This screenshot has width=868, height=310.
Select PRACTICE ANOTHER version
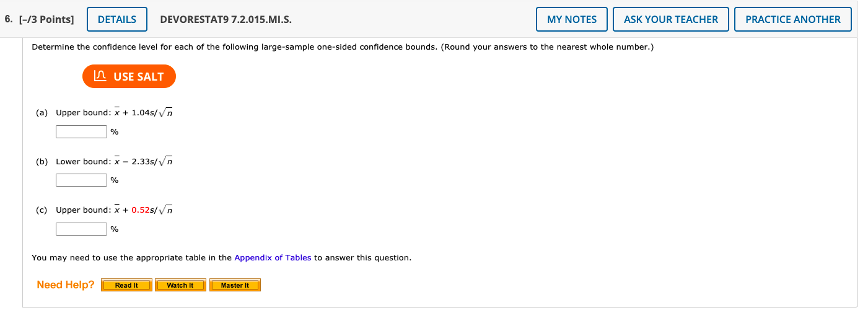point(793,19)
